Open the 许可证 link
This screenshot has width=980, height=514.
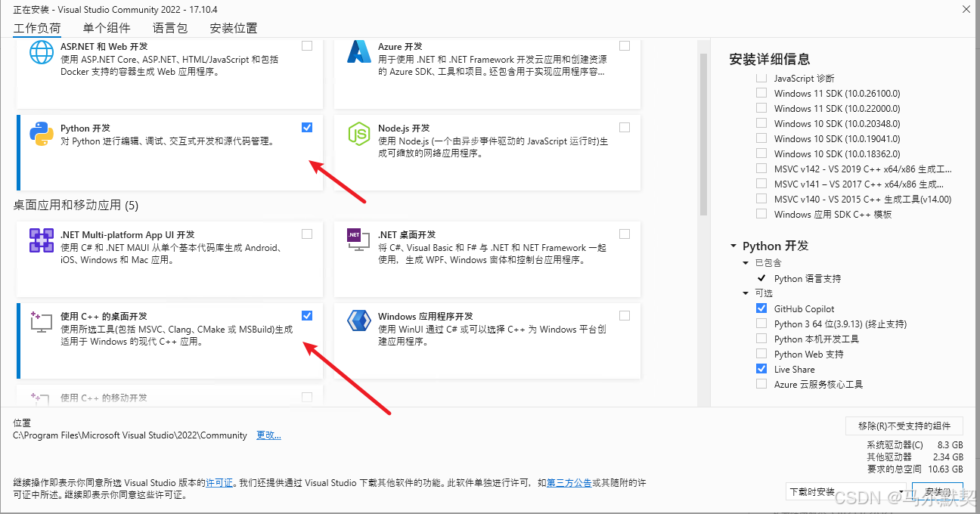click(219, 482)
